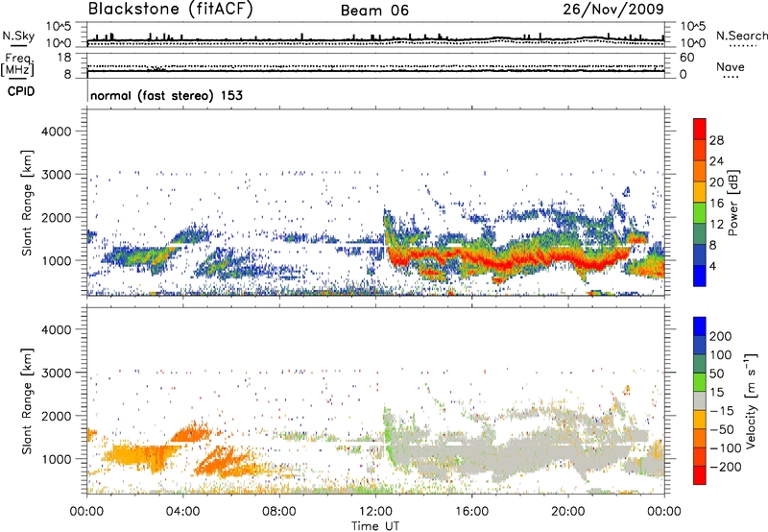Image resolution: width=768 pixels, height=532 pixels.
Task: Click the date '26/Nov/2009'
Action: 613,9
